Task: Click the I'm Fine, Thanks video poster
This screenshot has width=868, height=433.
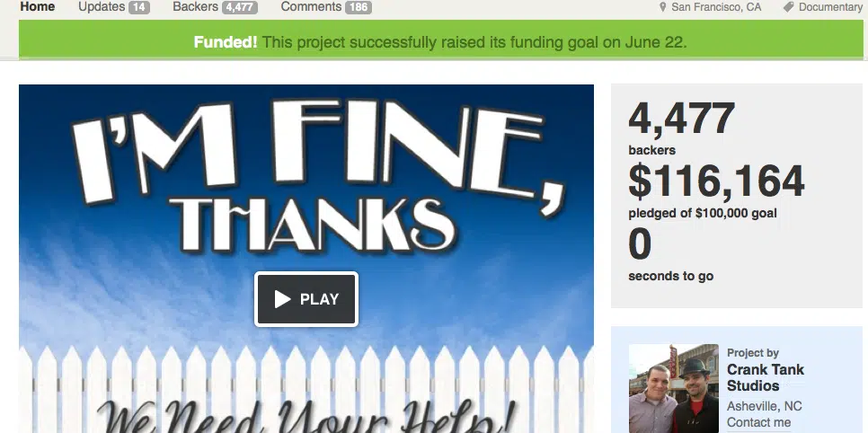Action: (x=306, y=259)
